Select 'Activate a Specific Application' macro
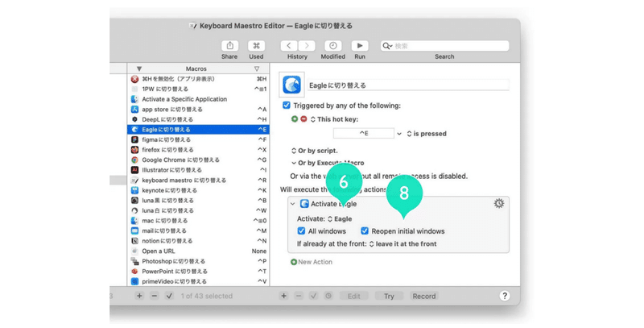Screen dimensions: 644x328 [198, 99]
